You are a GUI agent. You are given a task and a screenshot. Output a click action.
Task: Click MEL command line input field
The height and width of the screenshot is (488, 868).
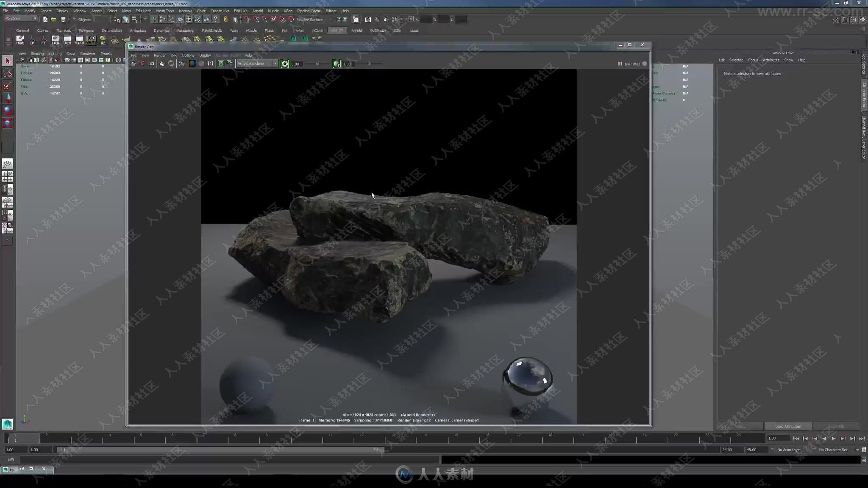pyautogui.click(x=230, y=460)
